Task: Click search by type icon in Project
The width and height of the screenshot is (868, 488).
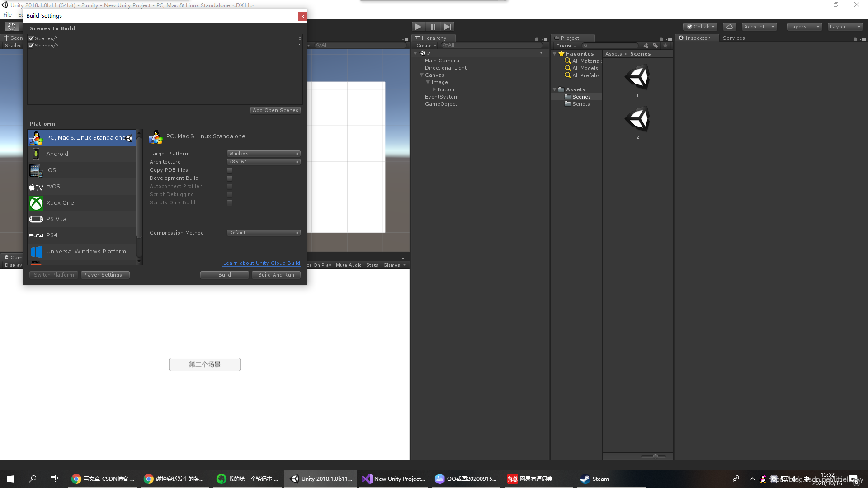Action: [x=646, y=46]
